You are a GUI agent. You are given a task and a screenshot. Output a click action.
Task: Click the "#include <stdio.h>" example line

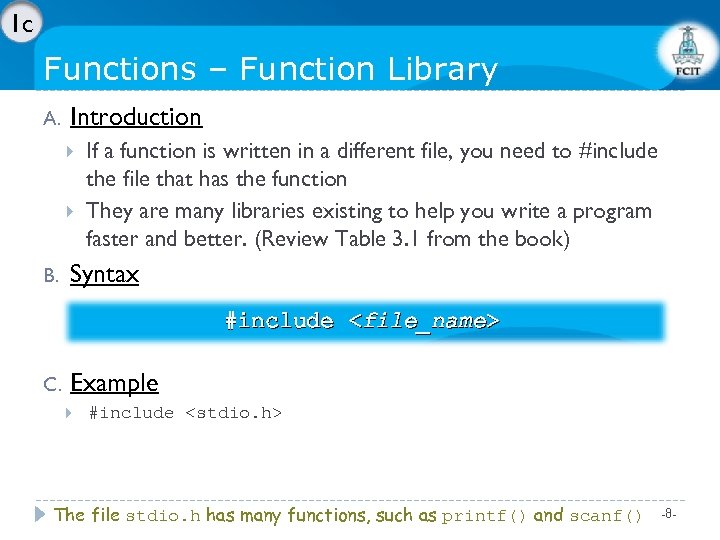tap(185, 412)
